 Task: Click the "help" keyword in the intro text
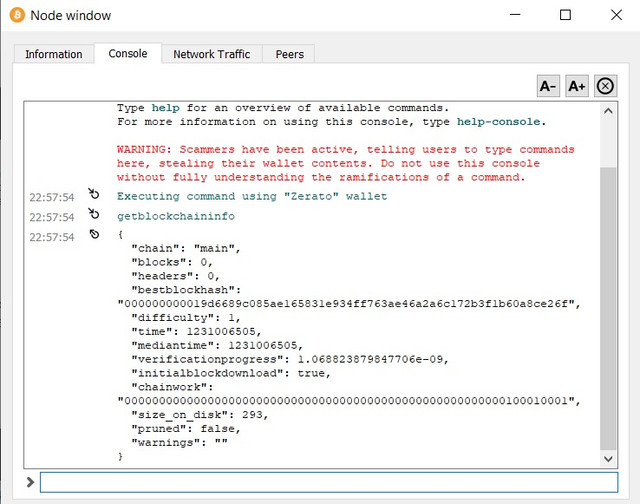[165, 108]
